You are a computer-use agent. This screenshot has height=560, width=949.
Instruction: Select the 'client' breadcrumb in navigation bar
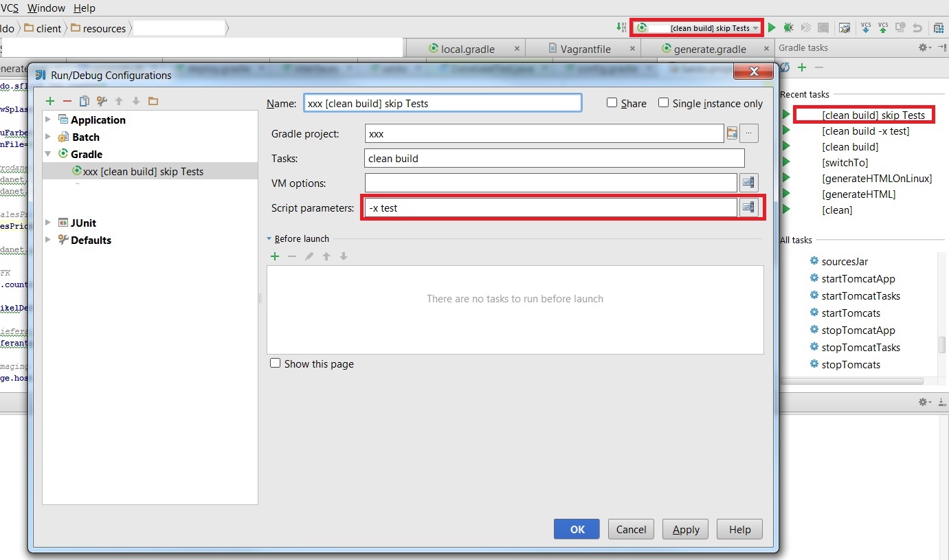pos(43,28)
